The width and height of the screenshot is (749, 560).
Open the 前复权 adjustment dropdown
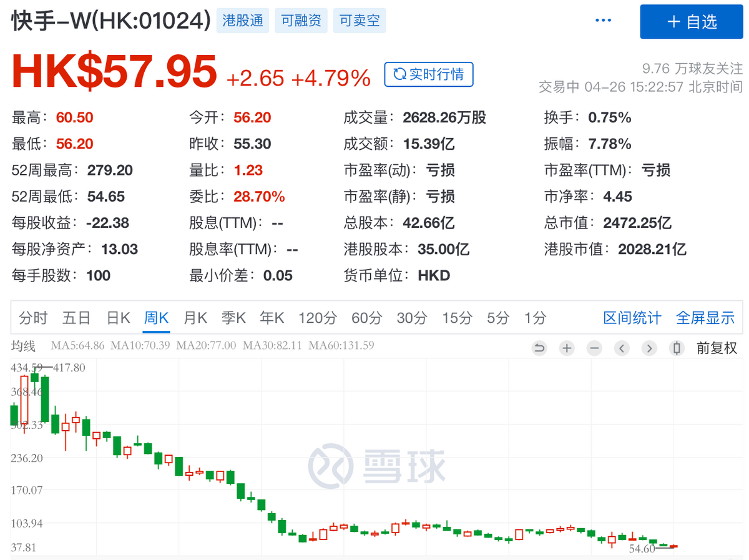[x=717, y=348]
